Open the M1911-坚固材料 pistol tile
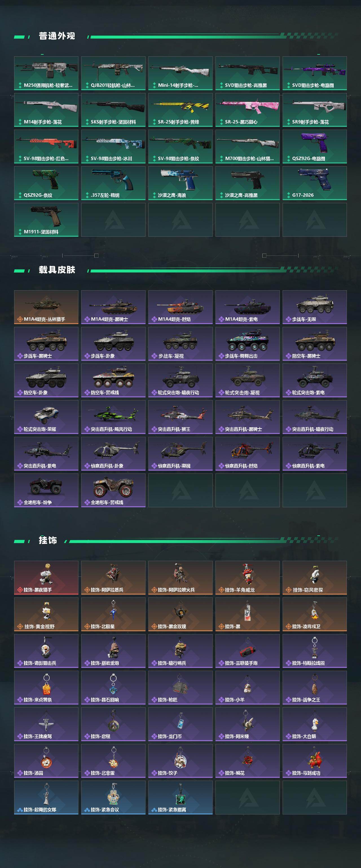 (46, 220)
